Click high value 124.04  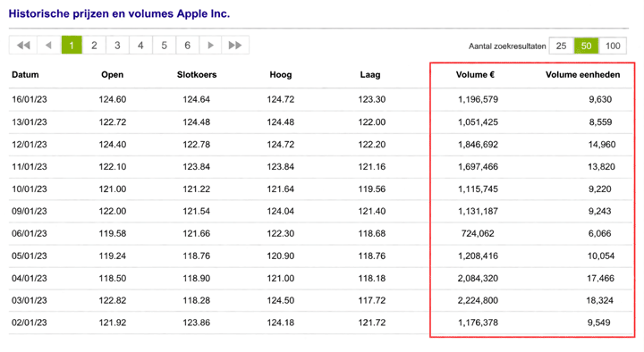coord(281,211)
